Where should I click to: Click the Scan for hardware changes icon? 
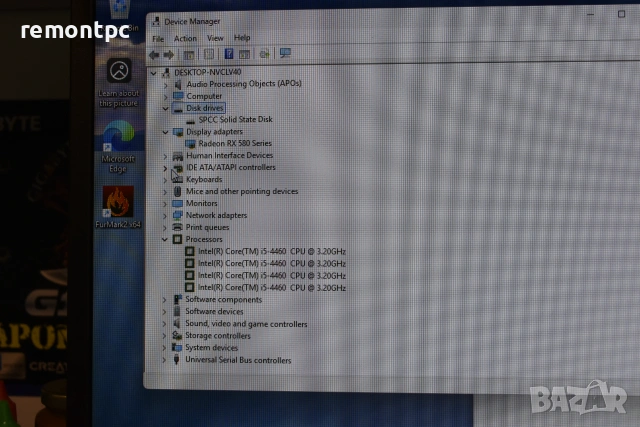pos(285,53)
